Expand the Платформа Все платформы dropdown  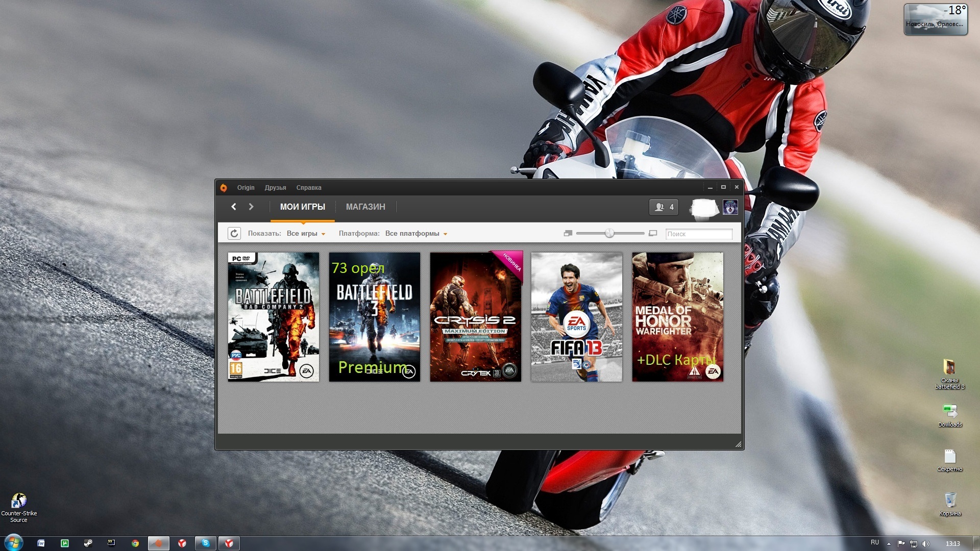[416, 234]
